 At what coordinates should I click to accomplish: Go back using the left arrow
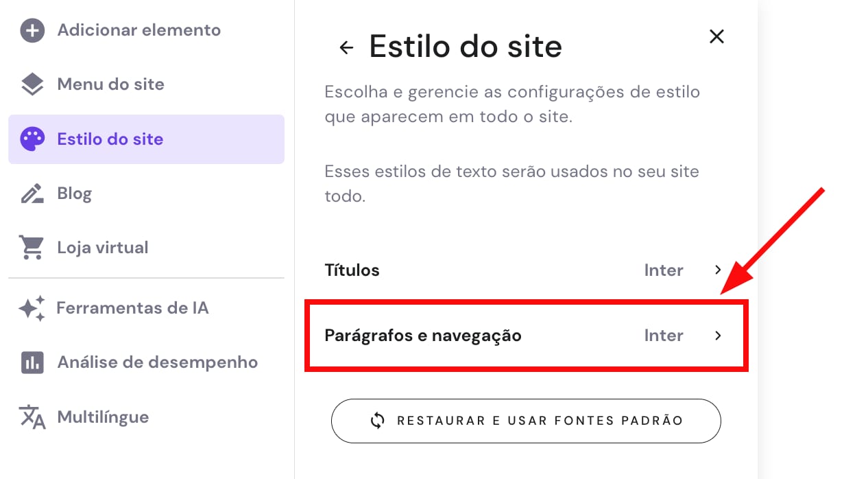(x=346, y=47)
